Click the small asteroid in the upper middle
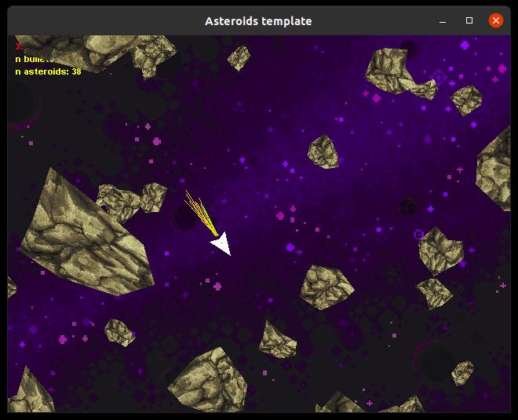This screenshot has width=518, height=420. point(323,152)
